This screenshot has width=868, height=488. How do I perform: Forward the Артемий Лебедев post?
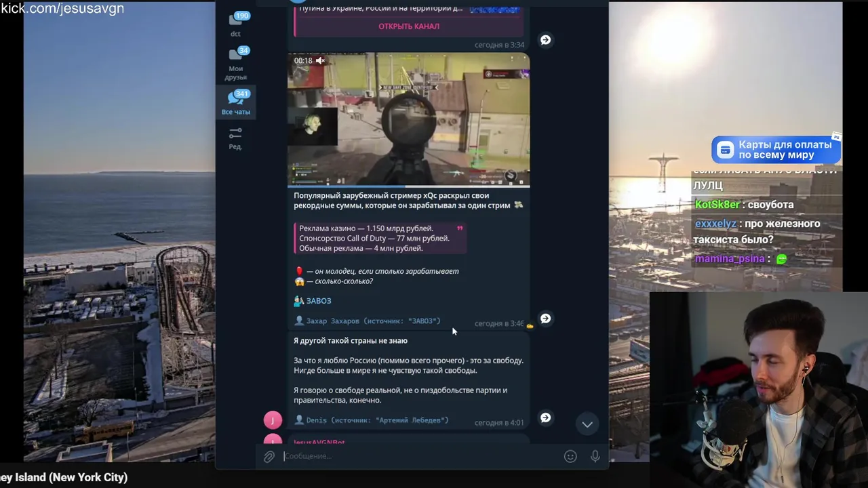pyautogui.click(x=545, y=418)
